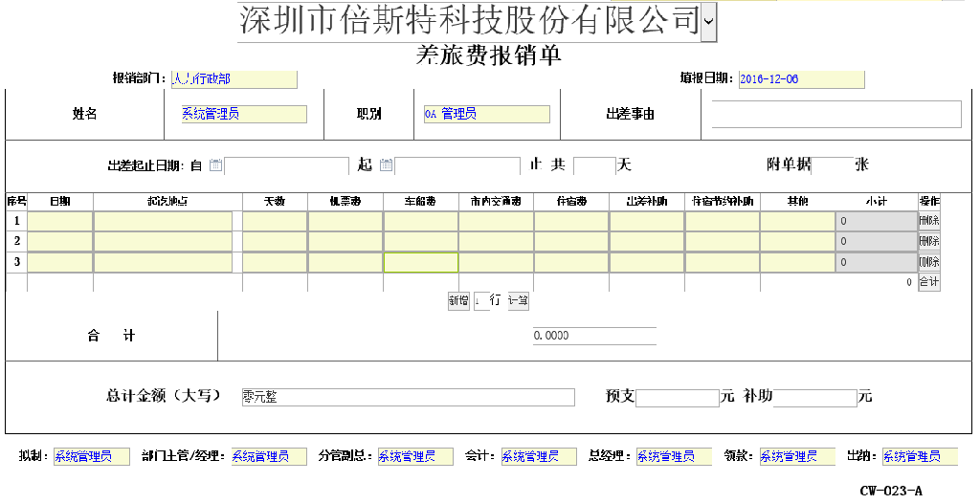Click the 小计 subtotal cell in row 3

click(x=877, y=262)
